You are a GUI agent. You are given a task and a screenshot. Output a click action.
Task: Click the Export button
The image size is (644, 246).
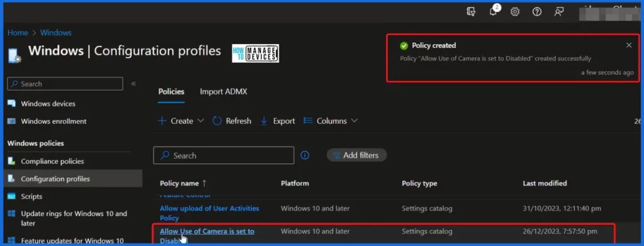coord(277,121)
